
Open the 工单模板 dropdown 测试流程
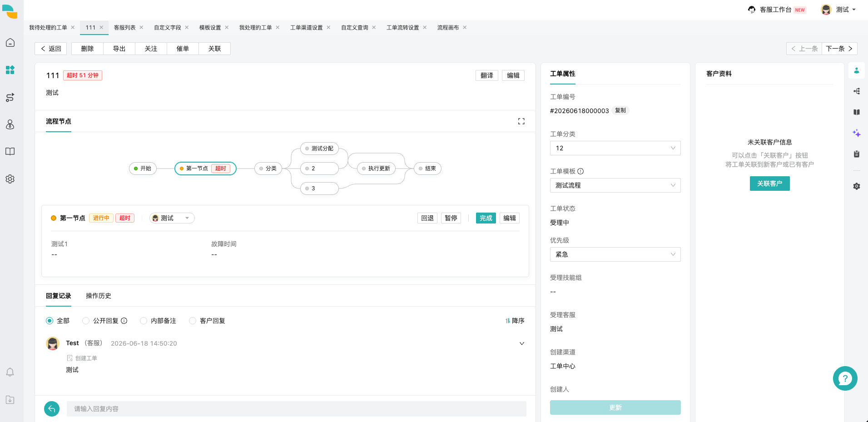pos(615,185)
